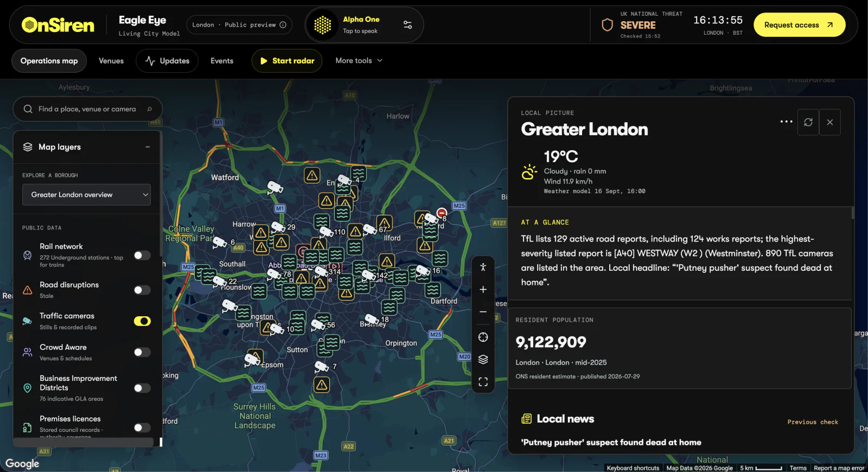Viewport: 868px width, 472px height.
Task: Switch to the Events tab
Action: tap(222, 61)
